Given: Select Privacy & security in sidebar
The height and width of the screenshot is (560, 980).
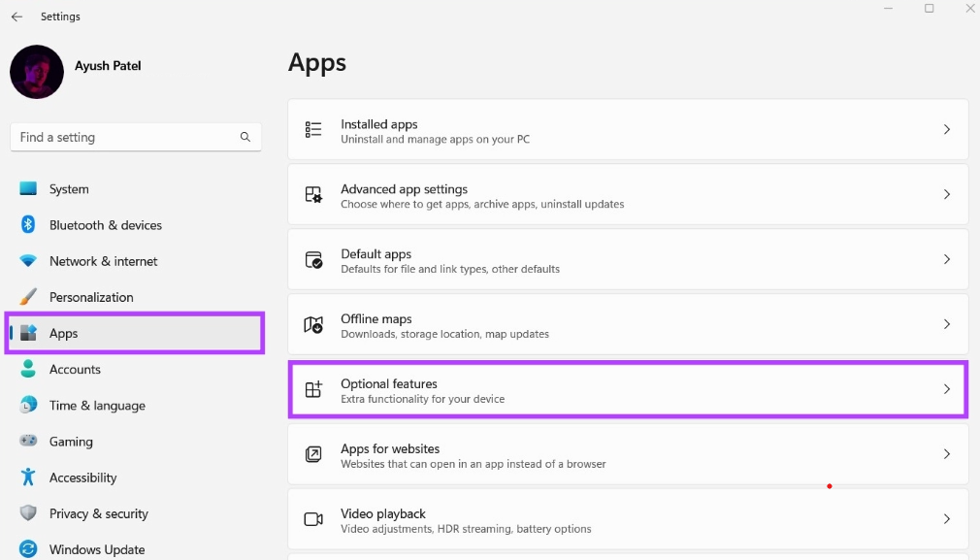Looking at the screenshot, I should pos(98,513).
